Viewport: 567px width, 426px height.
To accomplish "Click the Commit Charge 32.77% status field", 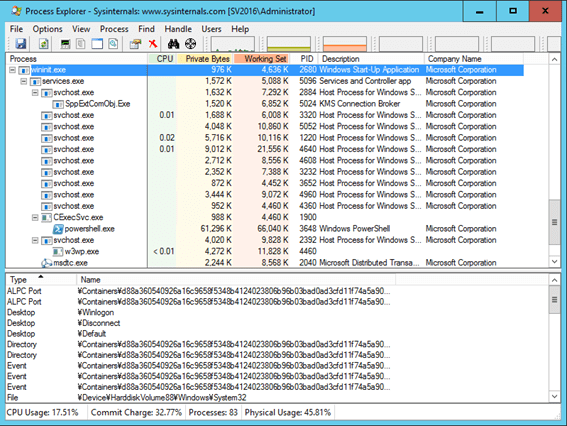I will (x=136, y=413).
